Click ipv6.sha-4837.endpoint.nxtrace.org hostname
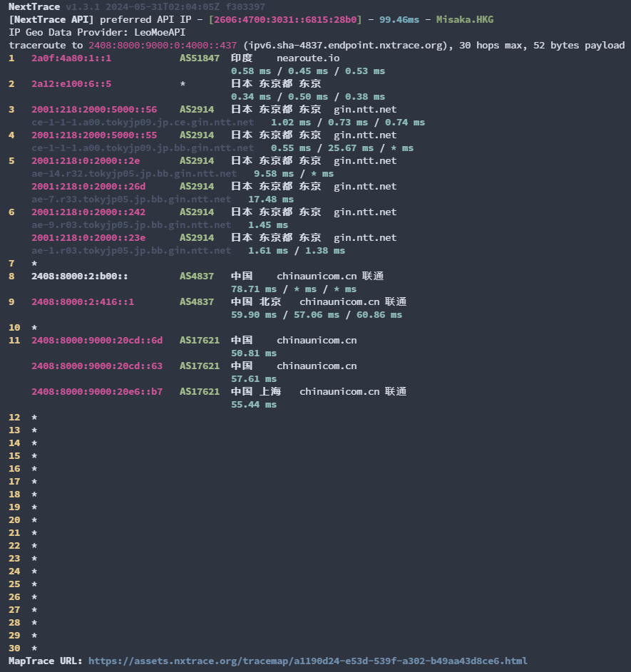This screenshot has width=631, height=672. point(345,46)
